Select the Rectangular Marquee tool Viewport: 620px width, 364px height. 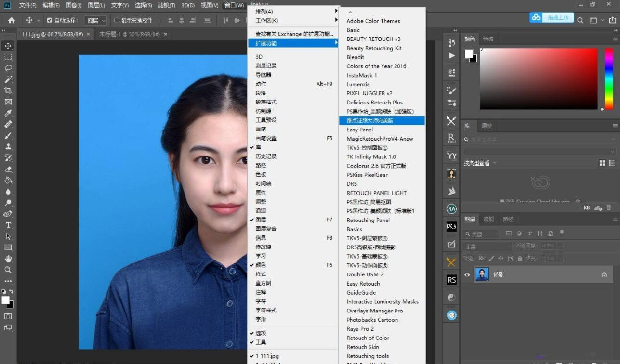pyautogui.click(x=8, y=57)
